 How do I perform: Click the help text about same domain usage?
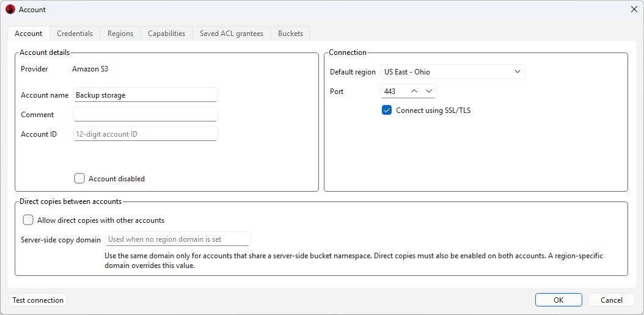[x=354, y=261]
